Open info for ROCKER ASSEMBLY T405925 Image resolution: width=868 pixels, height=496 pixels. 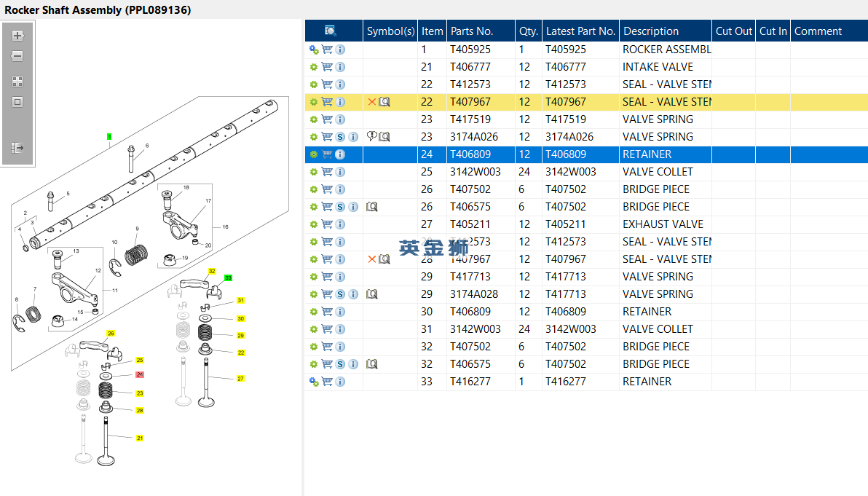point(340,50)
